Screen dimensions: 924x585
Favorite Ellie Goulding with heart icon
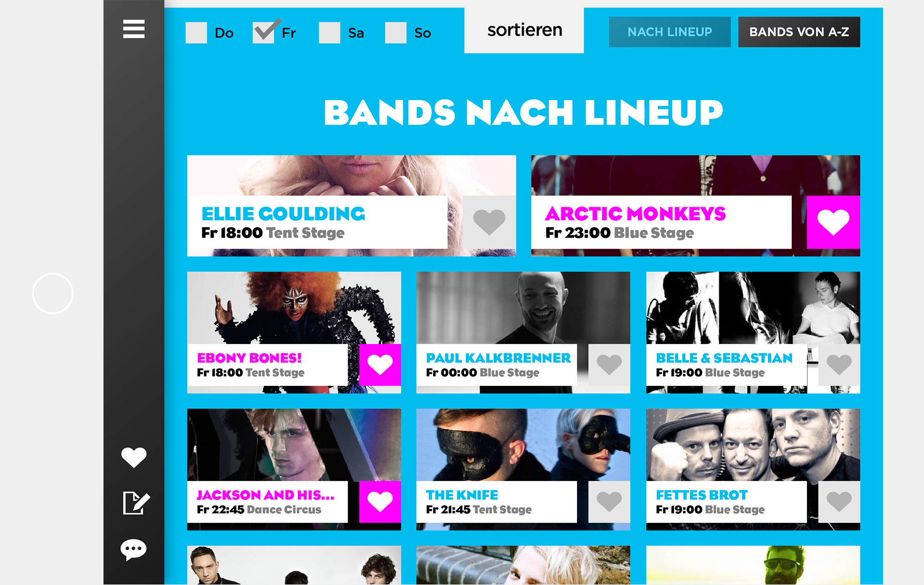(x=489, y=222)
